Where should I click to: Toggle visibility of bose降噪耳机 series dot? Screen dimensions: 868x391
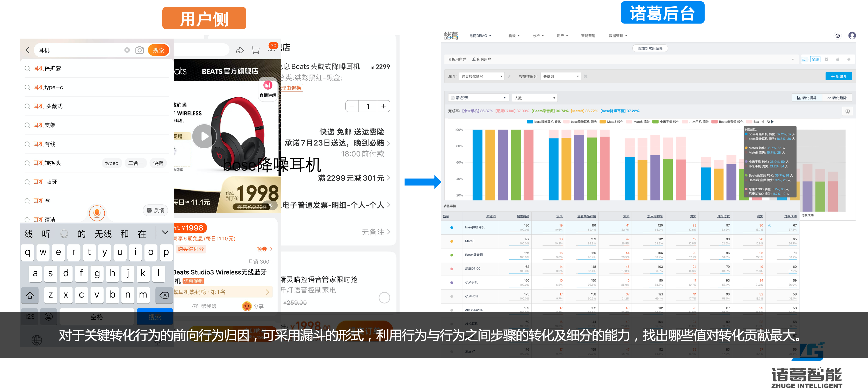tap(452, 228)
